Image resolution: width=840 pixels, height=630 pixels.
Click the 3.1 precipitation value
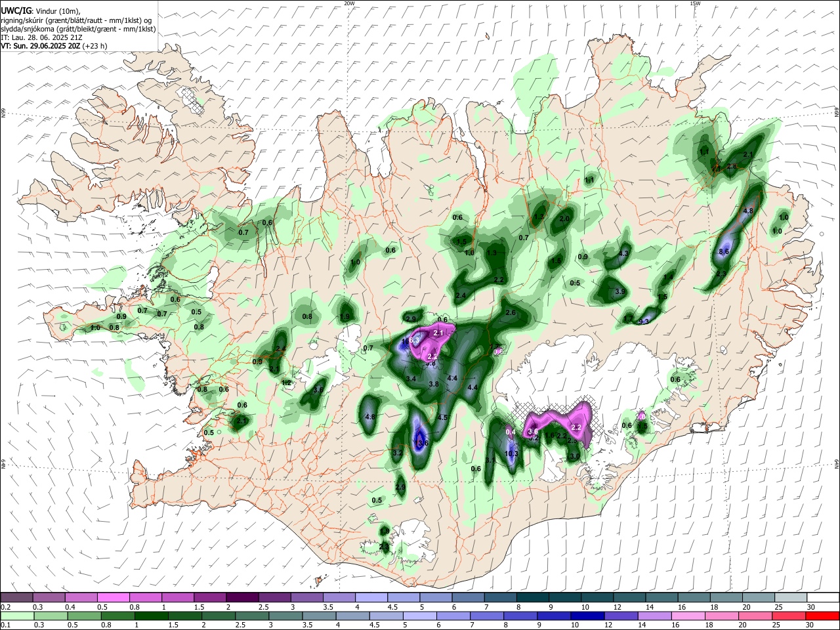pyautogui.click(x=490, y=460)
